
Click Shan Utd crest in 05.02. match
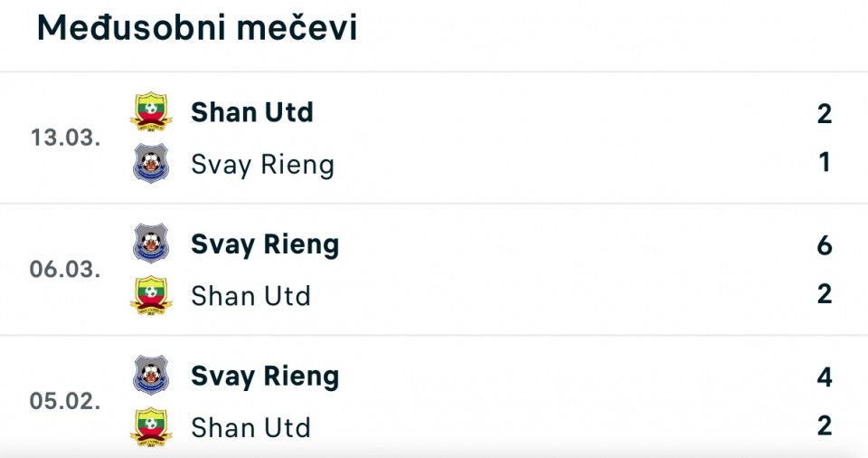click(x=151, y=427)
